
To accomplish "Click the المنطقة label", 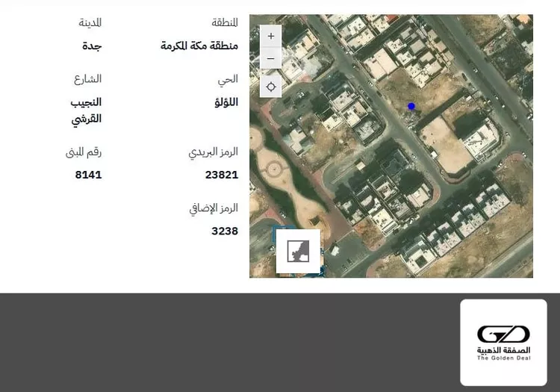I will click(x=225, y=23).
